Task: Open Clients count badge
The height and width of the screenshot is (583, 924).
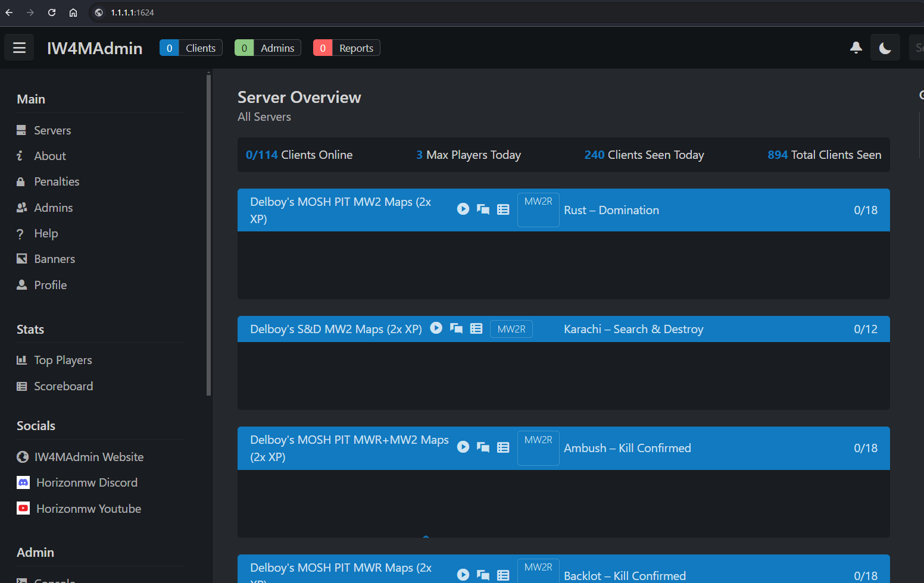Action: point(191,48)
